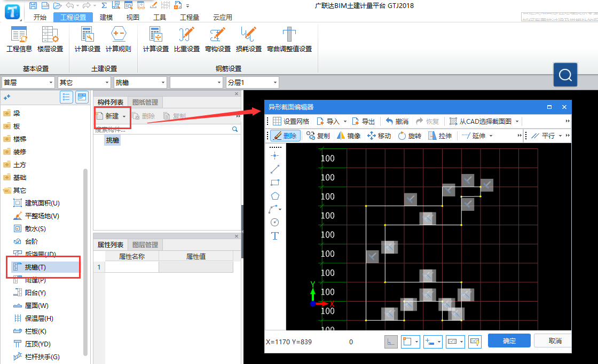Select the text T tool in section editor
This screenshot has width=598, height=364.
[x=274, y=236]
